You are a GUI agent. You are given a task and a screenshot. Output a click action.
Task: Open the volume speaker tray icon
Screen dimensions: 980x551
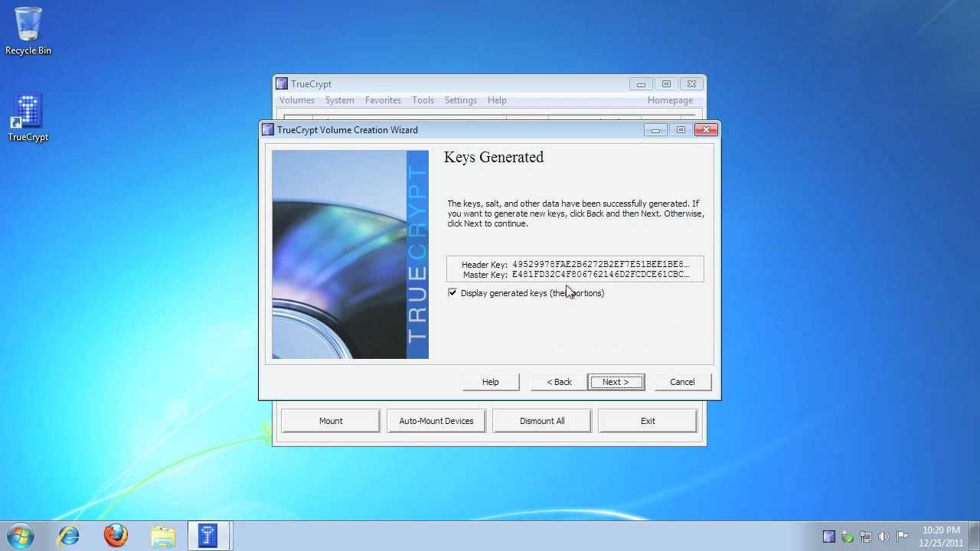[884, 536]
